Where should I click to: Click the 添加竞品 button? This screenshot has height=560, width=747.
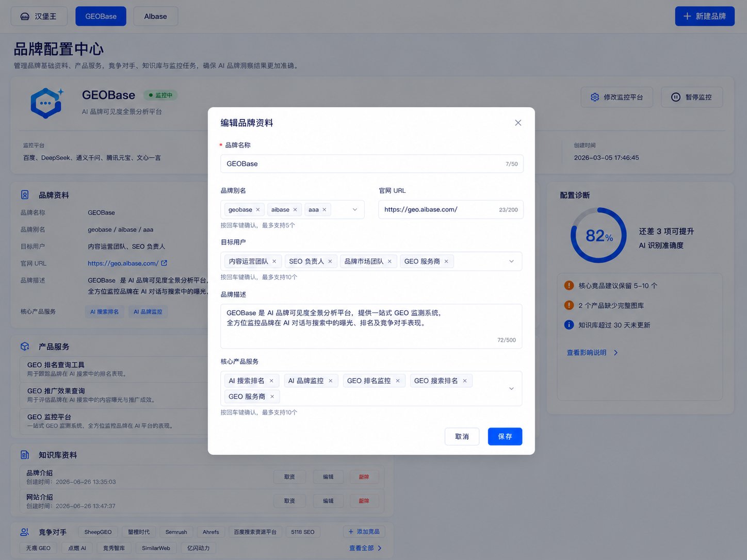click(x=364, y=532)
